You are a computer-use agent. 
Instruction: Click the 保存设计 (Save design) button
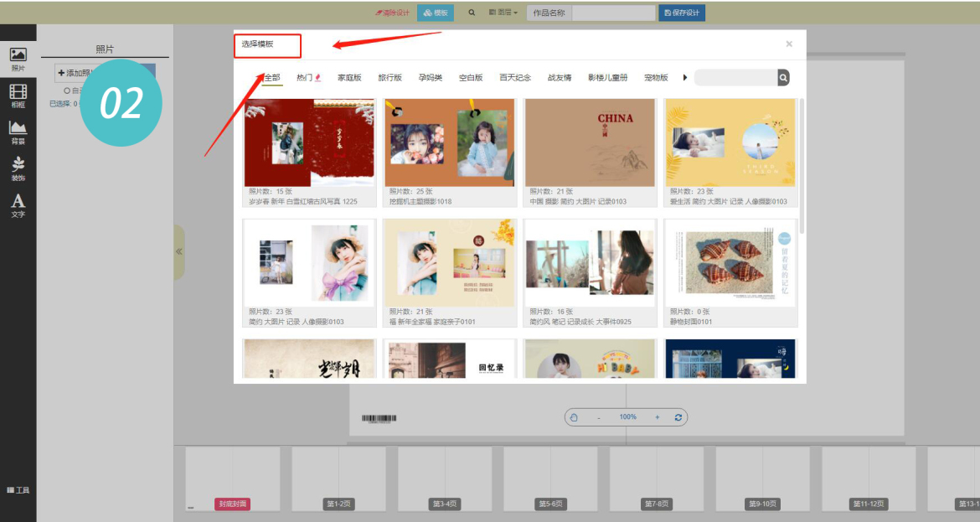click(x=681, y=13)
